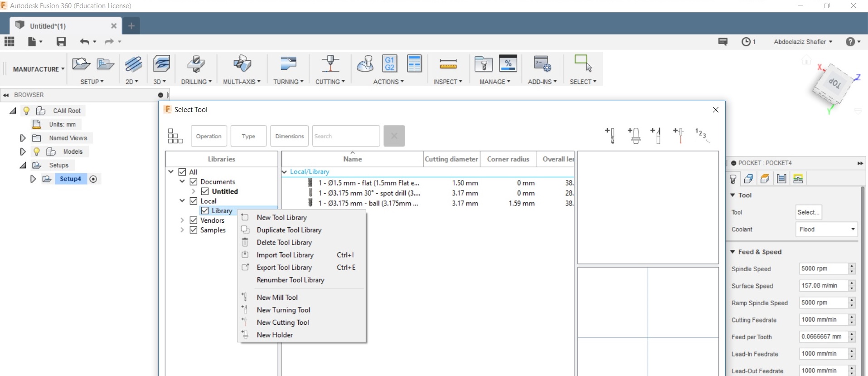Select the Multi-Axis operation icon
The image size is (868, 376).
point(242,64)
